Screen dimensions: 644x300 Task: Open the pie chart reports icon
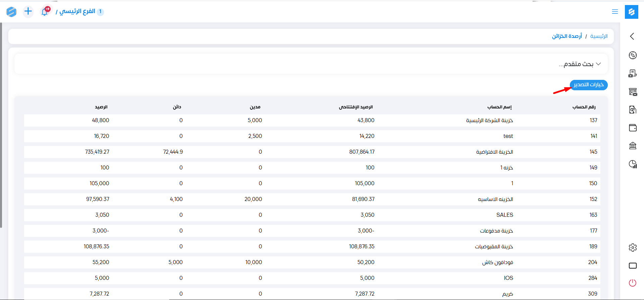pyautogui.click(x=633, y=164)
